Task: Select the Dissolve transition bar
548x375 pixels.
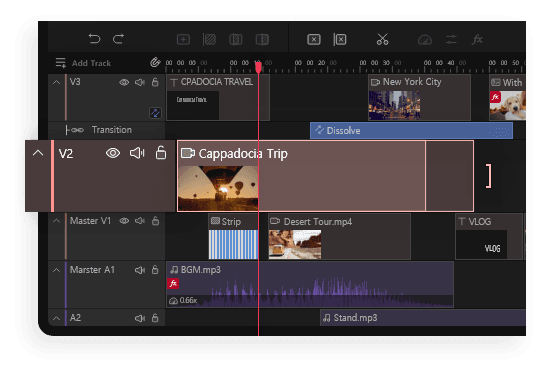Action: click(x=411, y=131)
